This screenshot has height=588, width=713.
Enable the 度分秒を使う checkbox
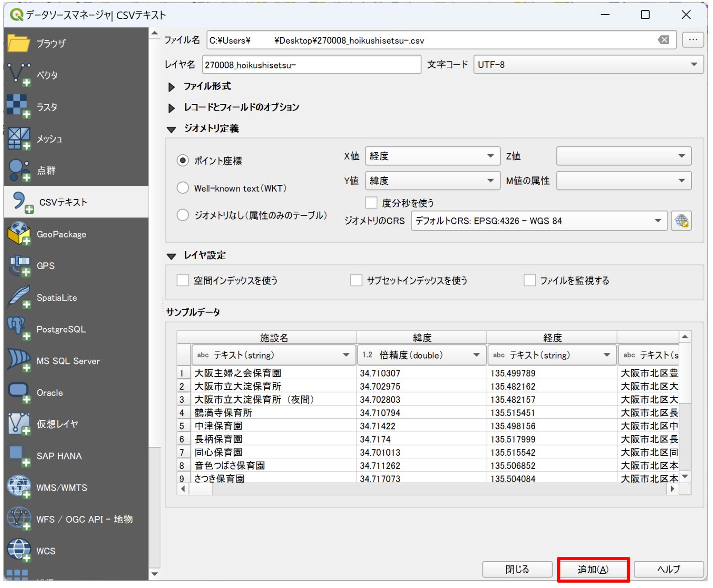click(371, 203)
